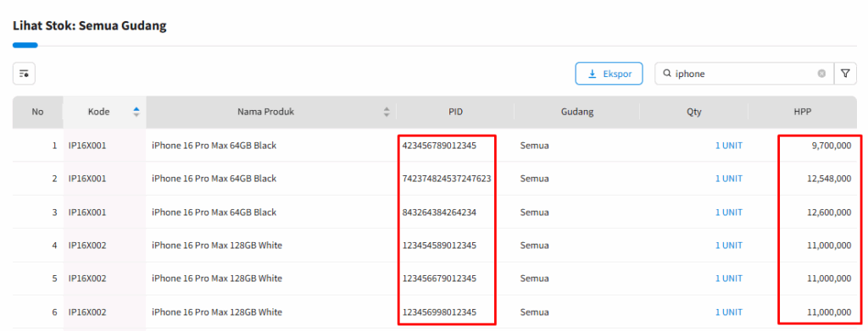
Task: Open 1 UNIT link for PID 123456679012345
Action: point(728,279)
